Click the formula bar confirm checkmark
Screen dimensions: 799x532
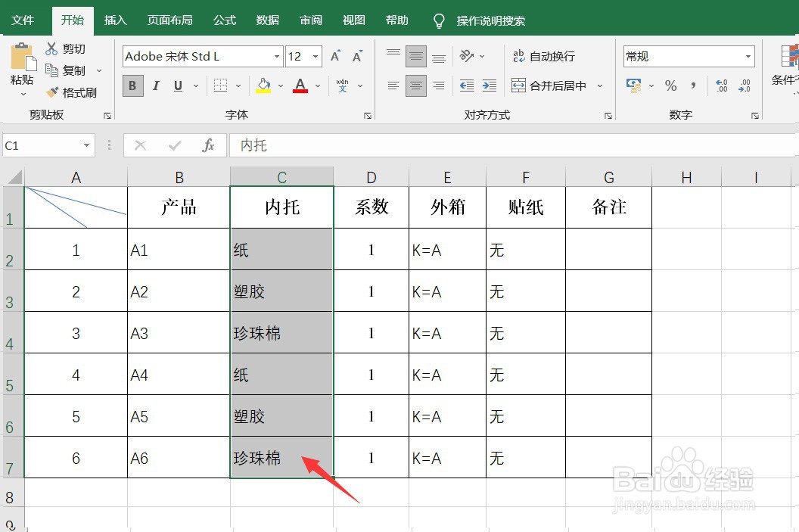point(175,146)
